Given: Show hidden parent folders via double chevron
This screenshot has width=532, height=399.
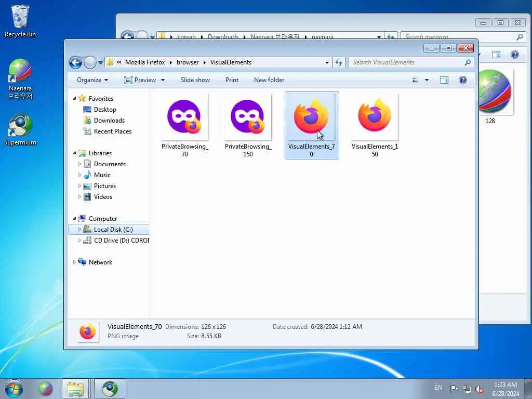Looking at the screenshot, I should 119,62.
